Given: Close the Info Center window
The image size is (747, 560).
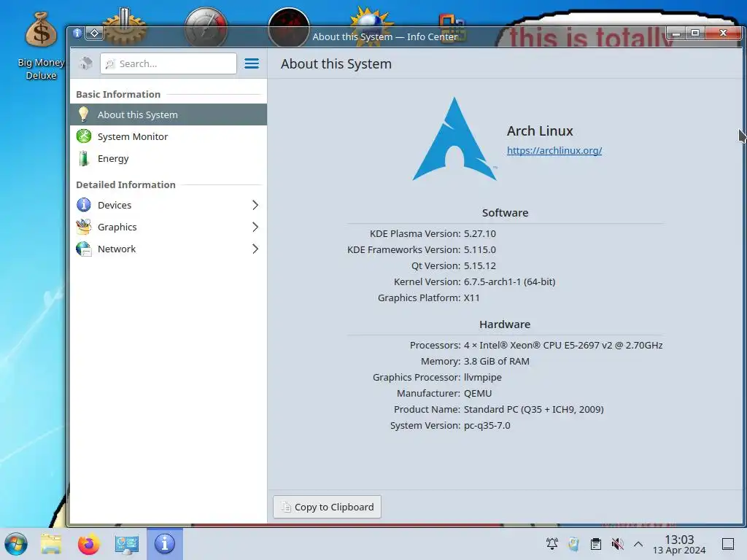Looking at the screenshot, I should [723, 33].
